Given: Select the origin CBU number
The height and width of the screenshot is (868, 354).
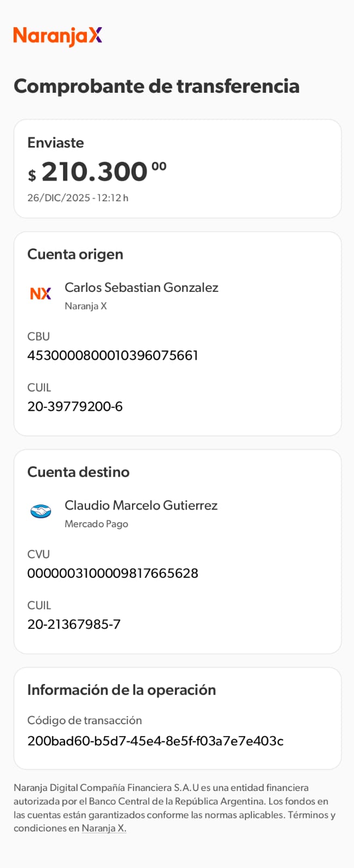Looking at the screenshot, I should click(x=112, y=355).
